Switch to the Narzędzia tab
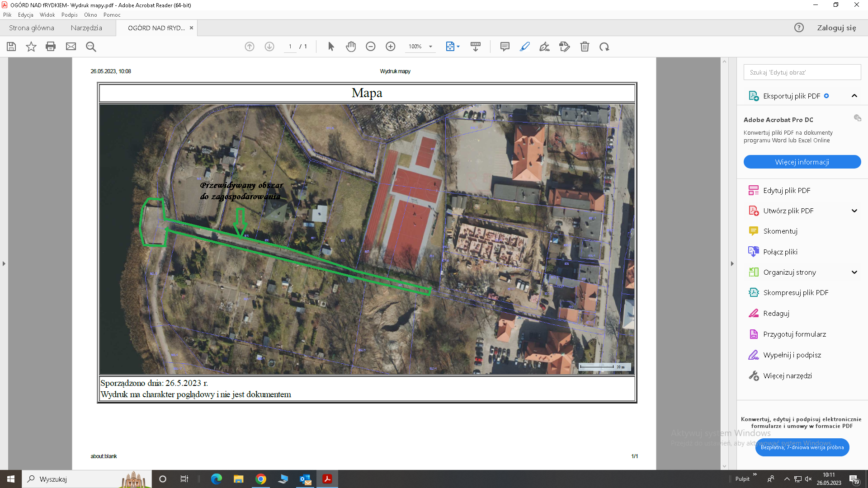 pyautogui.click(x=86, y=28)
